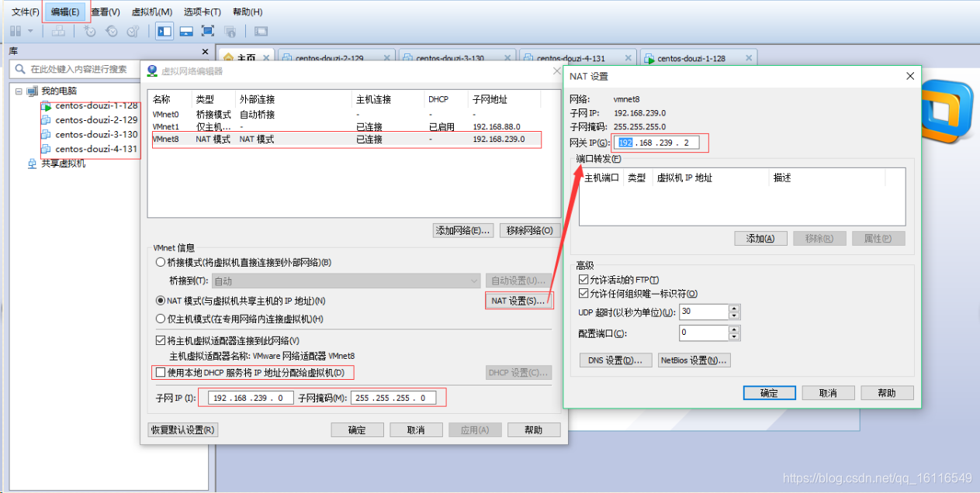980x493 pixels.
Task: Open NetBios 设置(N)... button
Action: (694, 360)
